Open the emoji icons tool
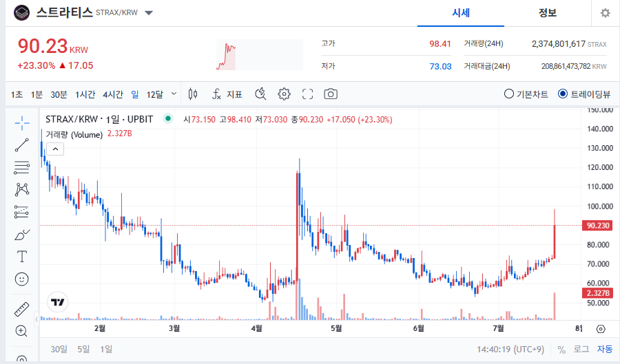Screen dimensions: 620x364 point(22,279)
